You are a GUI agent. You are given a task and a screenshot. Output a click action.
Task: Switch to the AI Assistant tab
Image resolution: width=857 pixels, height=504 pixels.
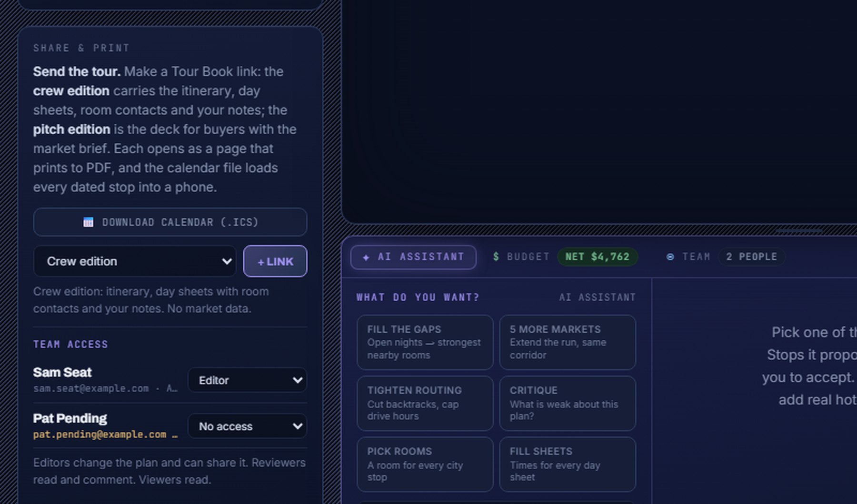click(413, 257)
